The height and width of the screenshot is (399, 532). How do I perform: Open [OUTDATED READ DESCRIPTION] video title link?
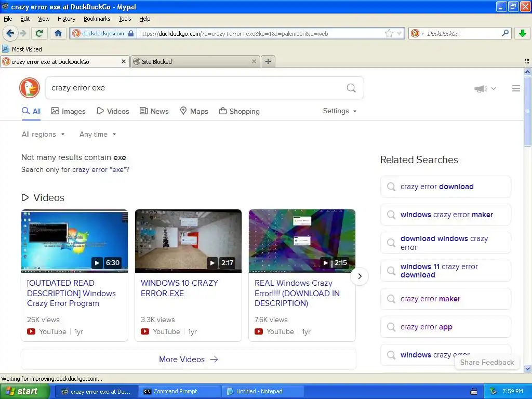71,293
